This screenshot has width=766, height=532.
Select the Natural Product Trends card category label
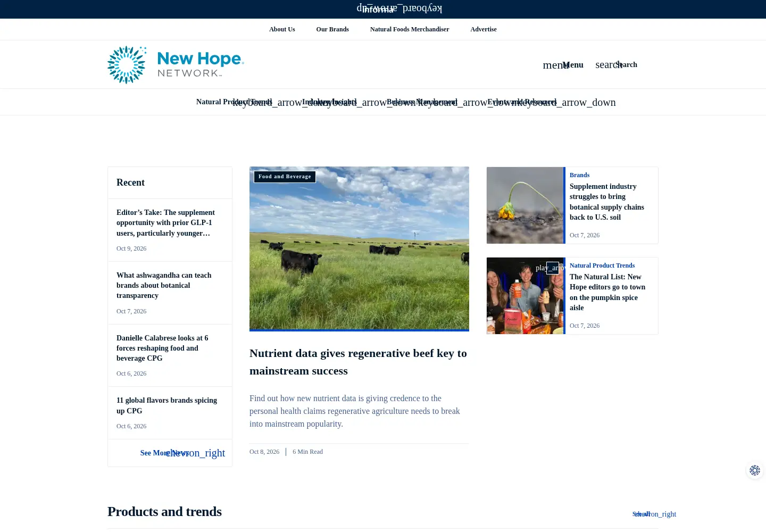602,265
